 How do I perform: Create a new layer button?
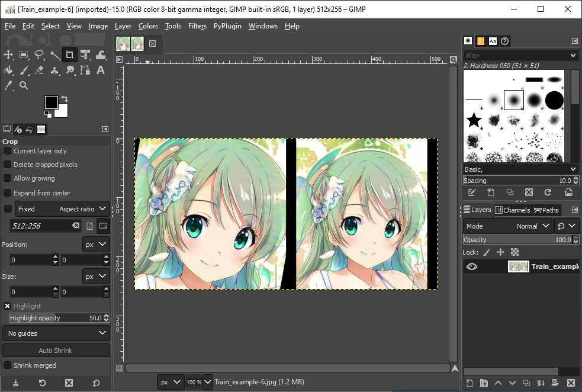point(470,383)
